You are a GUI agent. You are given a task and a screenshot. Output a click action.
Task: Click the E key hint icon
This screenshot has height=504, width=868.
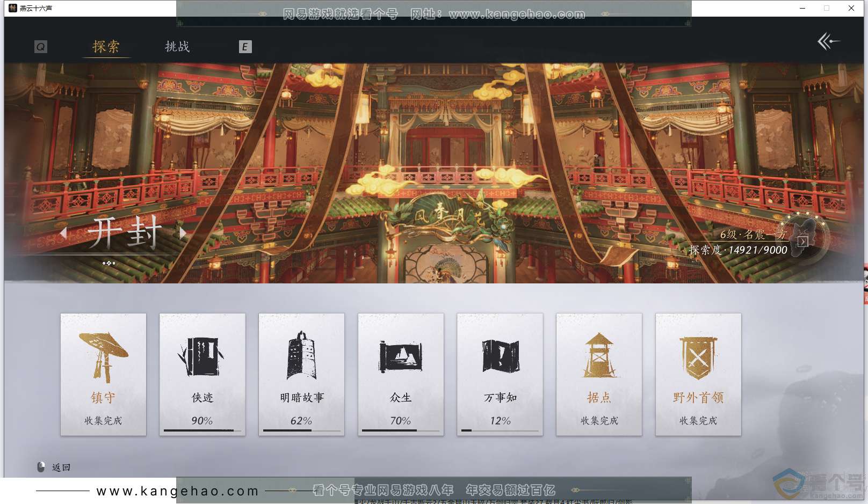tap(245, 47)
